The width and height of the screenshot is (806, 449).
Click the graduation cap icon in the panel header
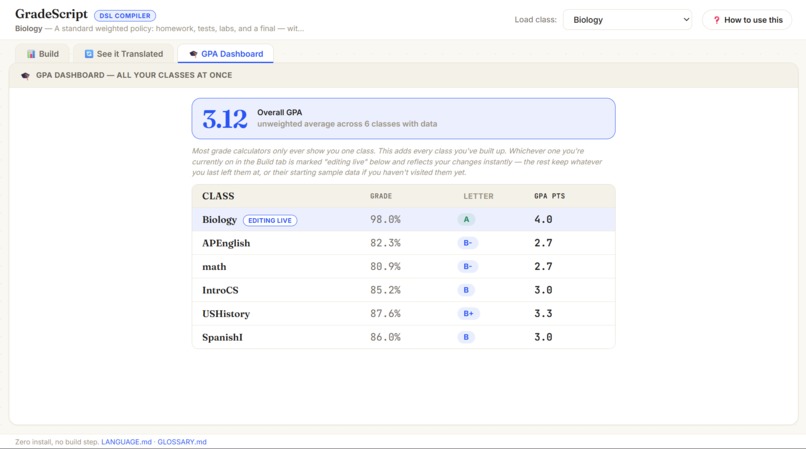(25, 76)
